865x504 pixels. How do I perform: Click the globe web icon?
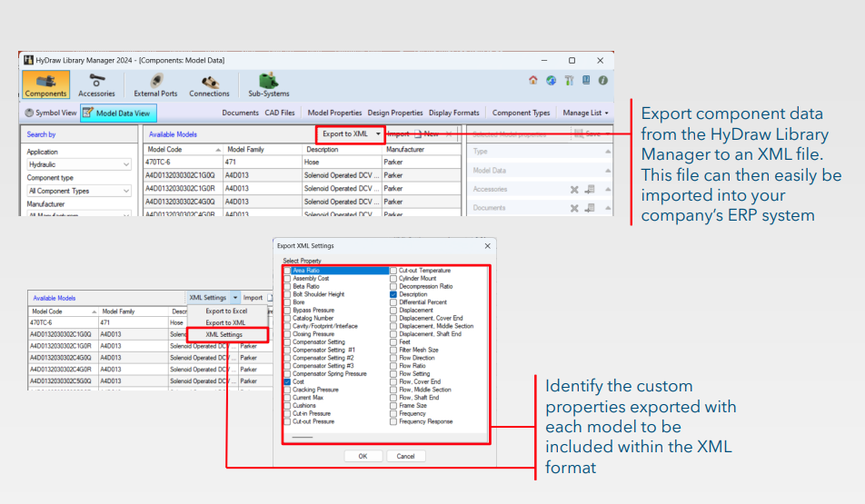click(552, 81)
